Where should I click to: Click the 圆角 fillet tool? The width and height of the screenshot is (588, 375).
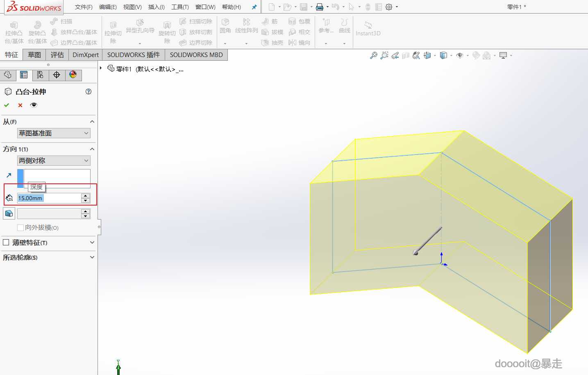coord(225,26)
